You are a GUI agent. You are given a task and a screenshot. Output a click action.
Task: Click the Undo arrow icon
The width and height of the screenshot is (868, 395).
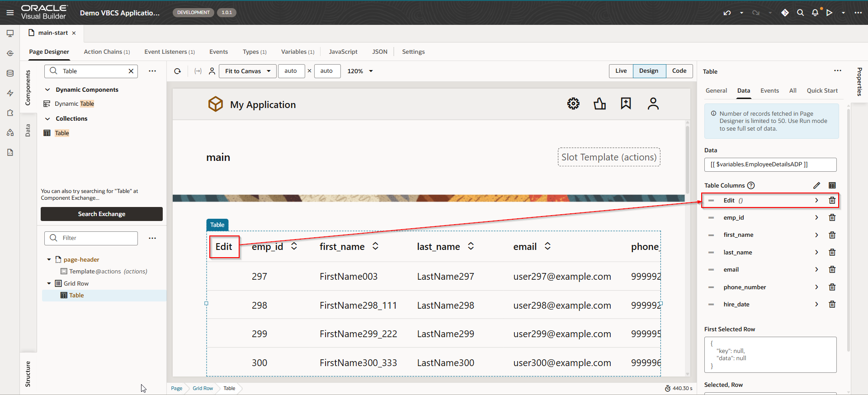[x=727, y=13]
